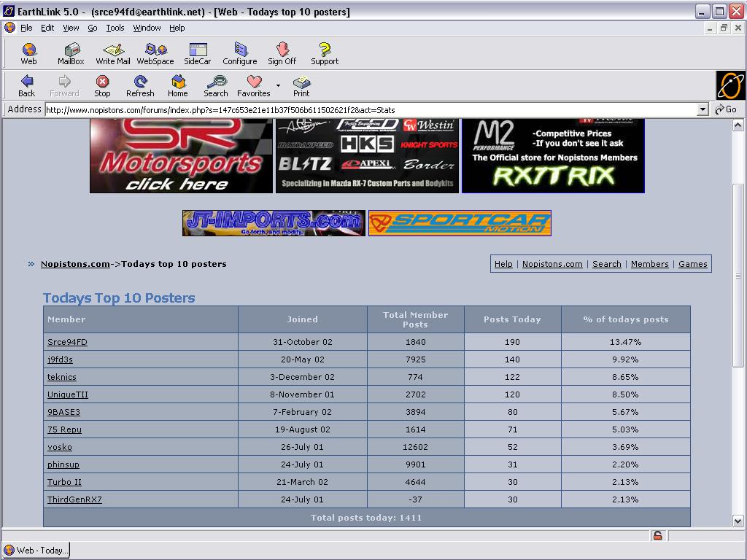The width and height of the screenshot is (747, 560).
Task: Open WebSpace from the toolbar
Action: [x=155, y=54]
